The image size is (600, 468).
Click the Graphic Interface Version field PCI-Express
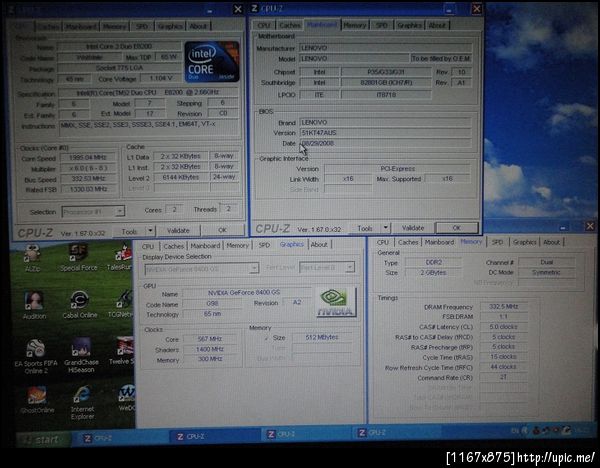point(398,168)
